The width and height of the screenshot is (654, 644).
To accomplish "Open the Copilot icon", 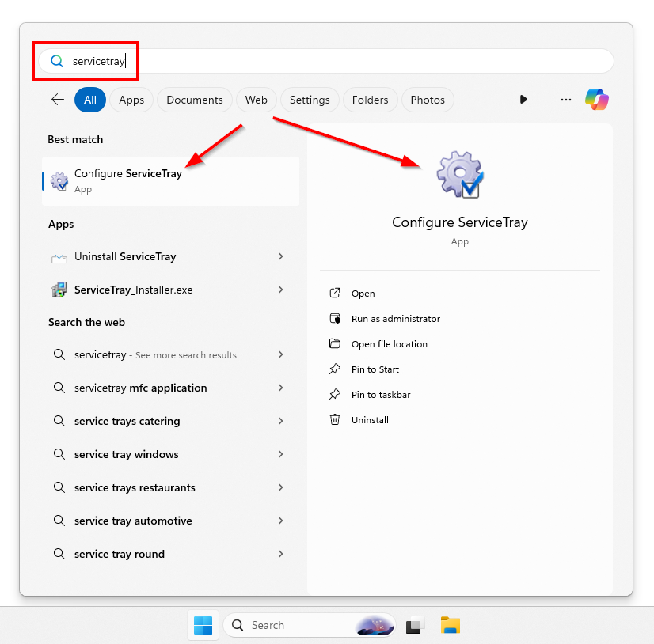I will pyautogui.click(x=597, y=100).
